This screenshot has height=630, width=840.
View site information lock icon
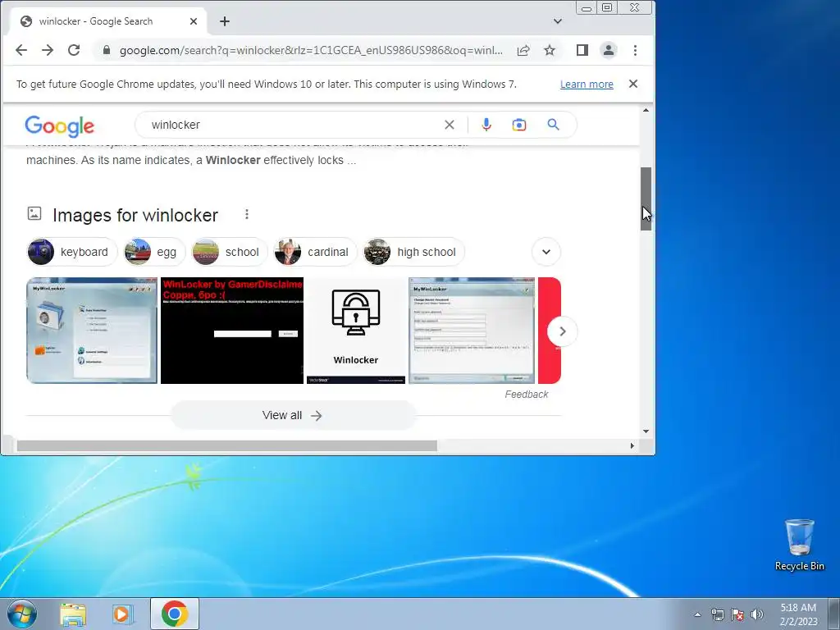[107, 50]
